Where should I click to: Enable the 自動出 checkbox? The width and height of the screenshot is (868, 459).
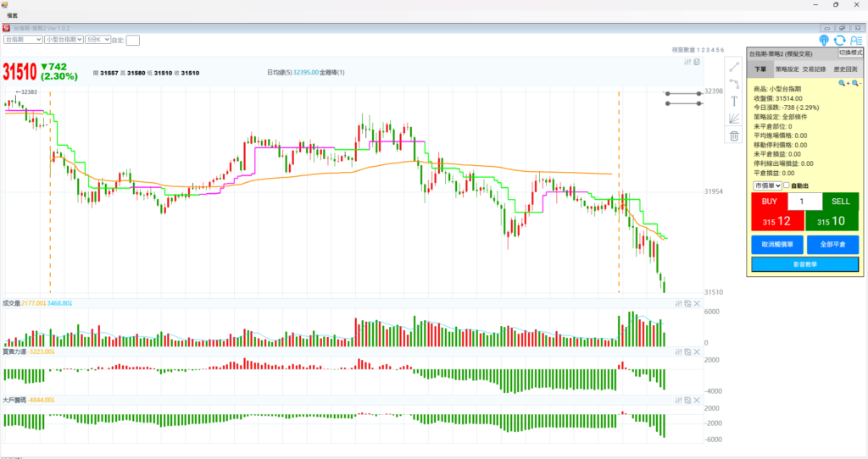(787, 185)
